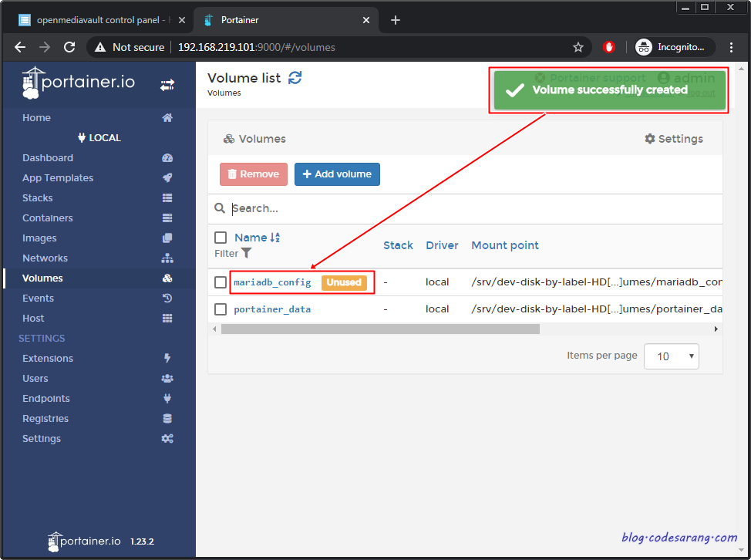
Task: Click the Incognito profile button
Action: click(675, 47)
